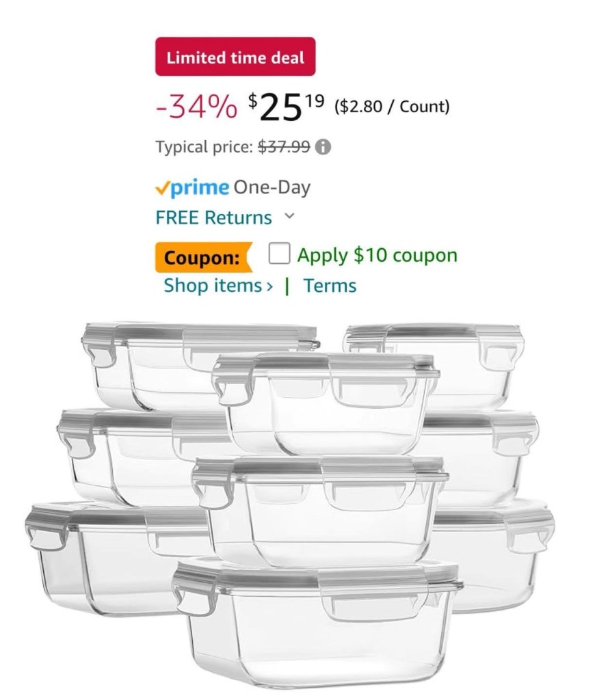View the coupon Terms link
The height and width of the screenshot is (700, 608).
tap(330, 286)
